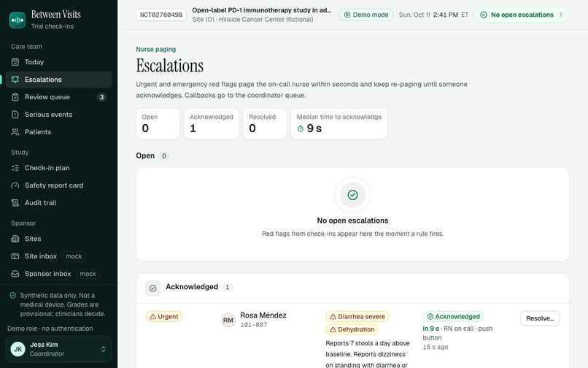This screenshot has width=588, height=368.
Task: Click the green Acknowledged status badge
Action: (x=453, y=317)
